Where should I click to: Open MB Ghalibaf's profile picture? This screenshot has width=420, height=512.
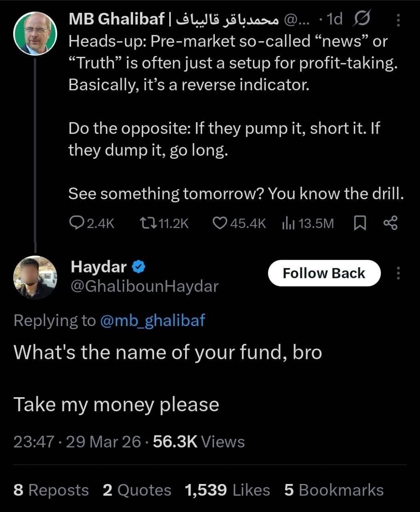click(35, 34)
